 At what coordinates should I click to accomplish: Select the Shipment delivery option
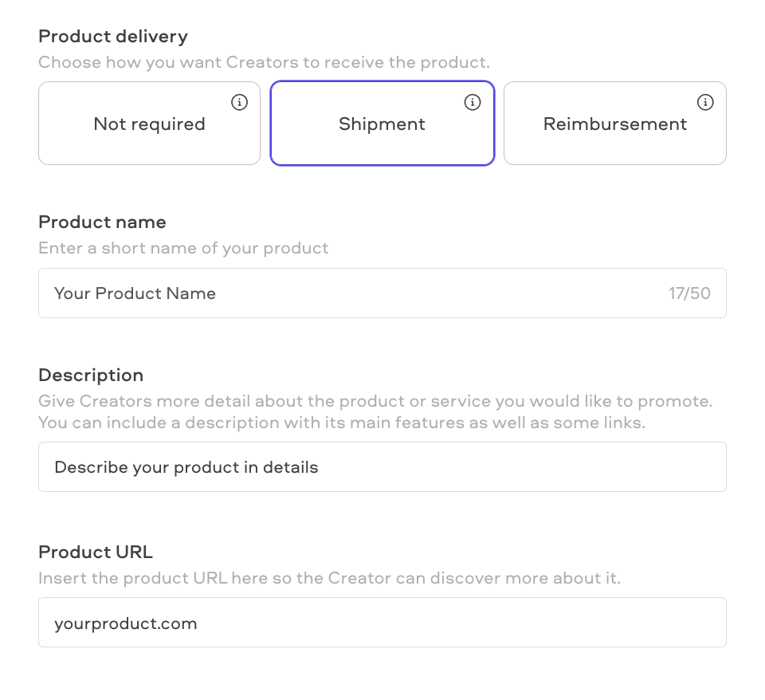(x=382, y=124)
